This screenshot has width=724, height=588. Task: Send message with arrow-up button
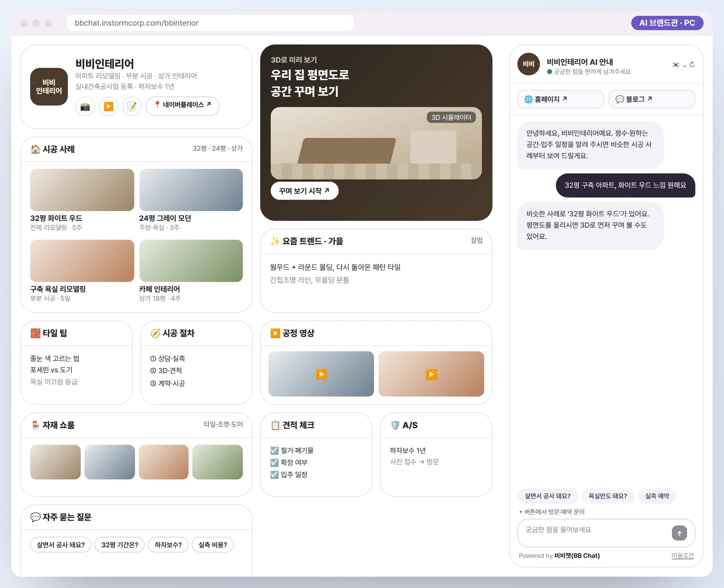click(x=679, y=533)
